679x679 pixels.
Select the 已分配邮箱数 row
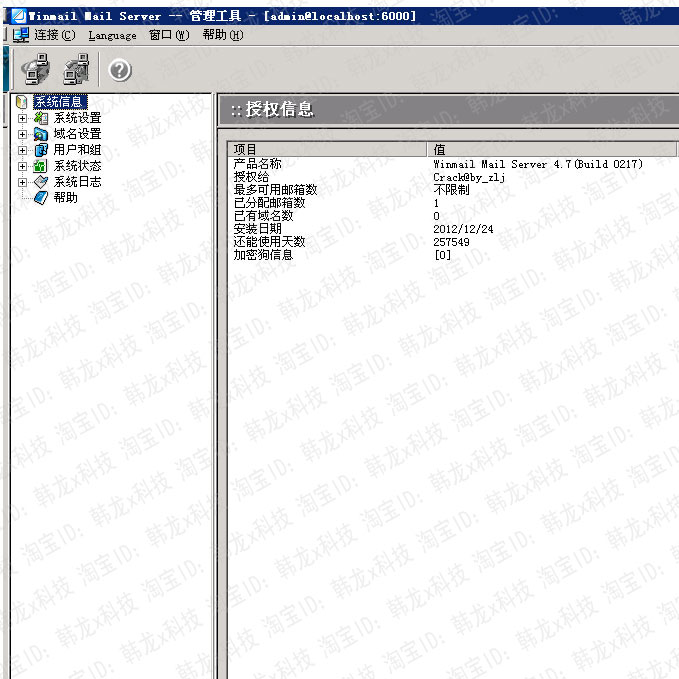point(453,203)
